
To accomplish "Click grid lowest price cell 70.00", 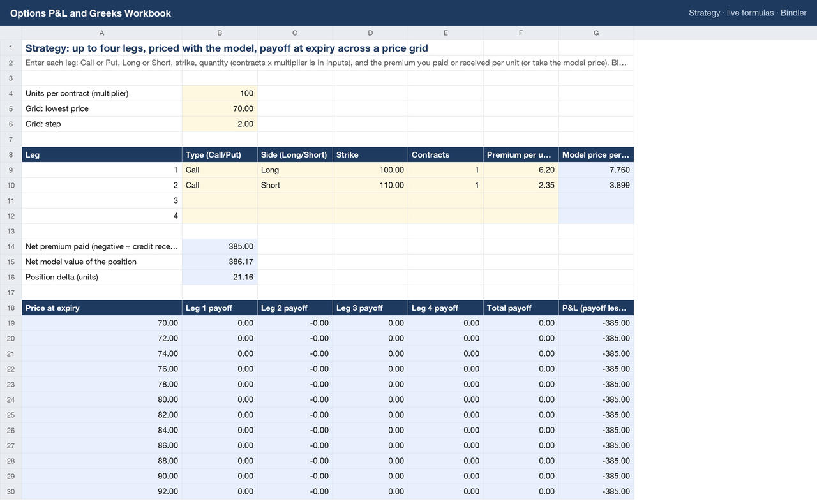I will [220, 108].
